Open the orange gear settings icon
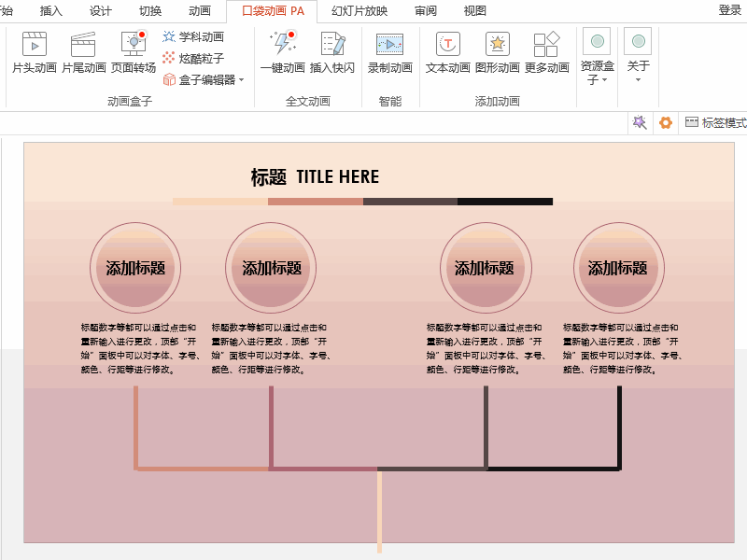The width and height of the screenshot is (747, 560). (x=666, y=123)
